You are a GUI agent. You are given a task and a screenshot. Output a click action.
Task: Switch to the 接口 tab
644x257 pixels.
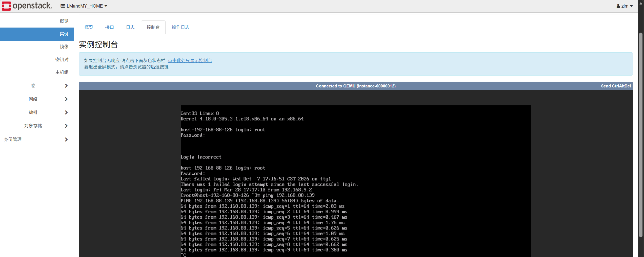click(109, 27)
